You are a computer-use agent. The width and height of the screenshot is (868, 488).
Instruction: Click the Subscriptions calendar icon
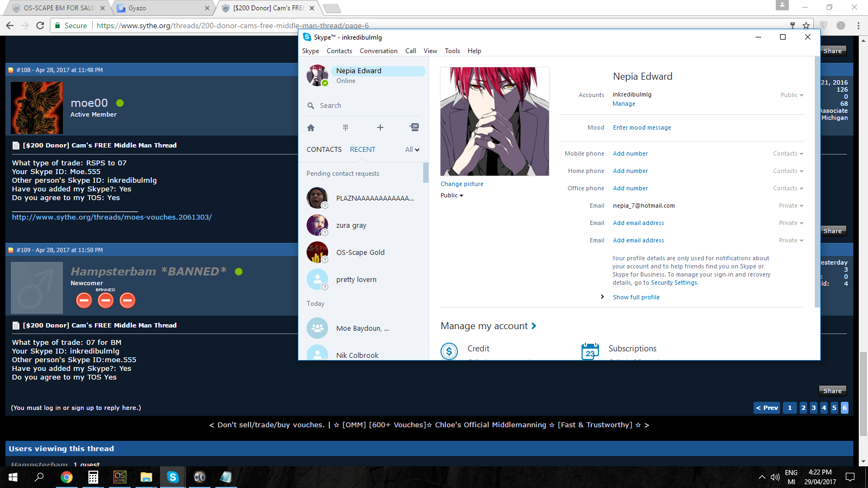click(590, 351)
